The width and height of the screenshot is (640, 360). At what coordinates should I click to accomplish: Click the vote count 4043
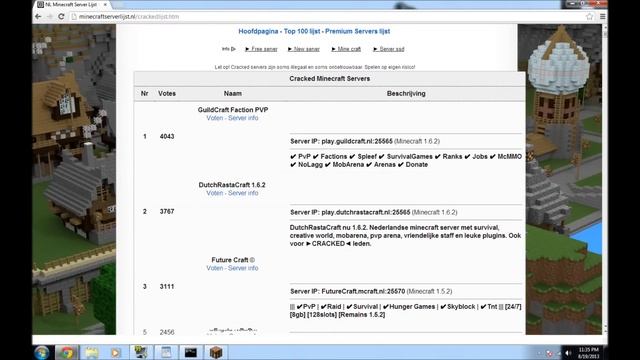(167, 136)
